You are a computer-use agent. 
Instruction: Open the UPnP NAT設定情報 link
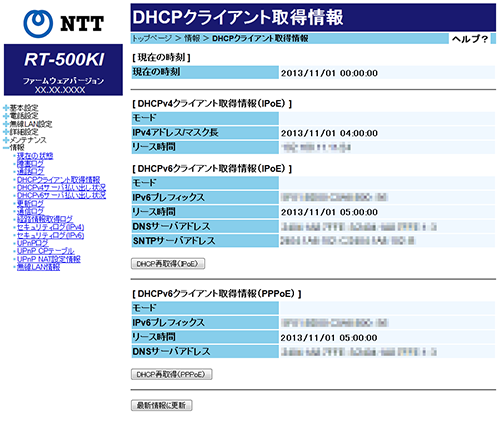coord(49,259)
